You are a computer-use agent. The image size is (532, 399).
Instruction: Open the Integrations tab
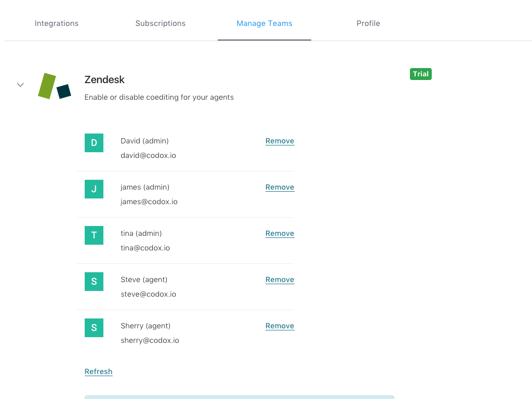click(x=57, y=23)
